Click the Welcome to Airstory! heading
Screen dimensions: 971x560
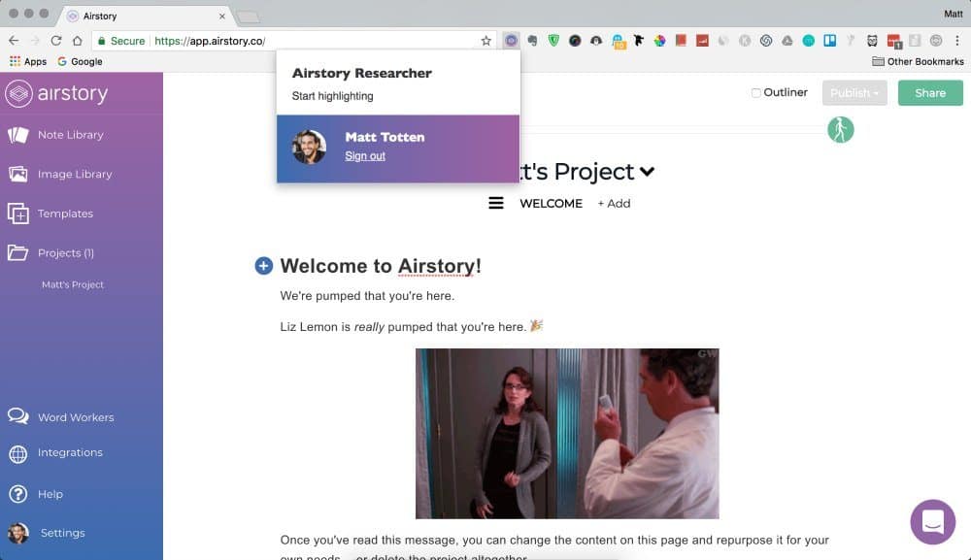click(381, 266)
